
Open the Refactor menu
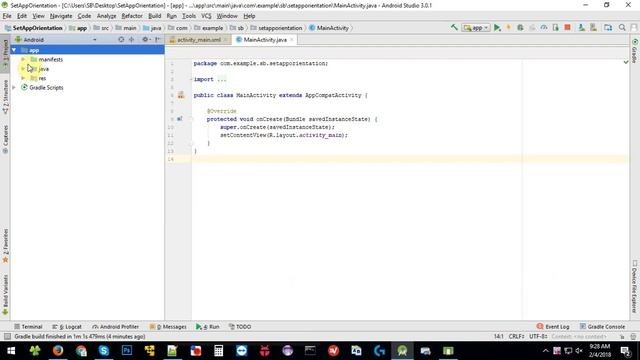click(x=132, y=16)
